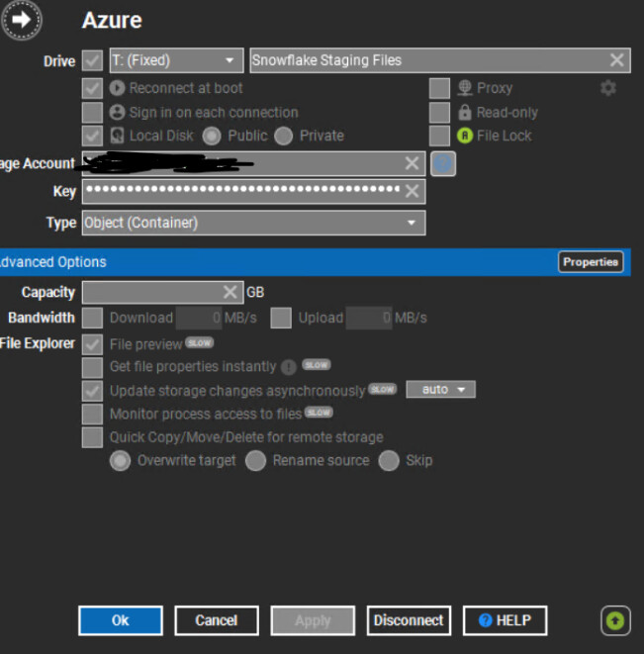Select the Public radio button
This screenshot has width=644, height=654.
pyautogui.click(x=212, y=136)
